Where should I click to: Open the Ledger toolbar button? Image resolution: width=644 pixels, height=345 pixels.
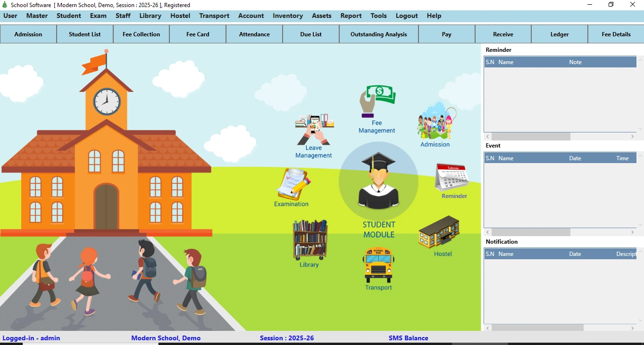pos(560,34)
